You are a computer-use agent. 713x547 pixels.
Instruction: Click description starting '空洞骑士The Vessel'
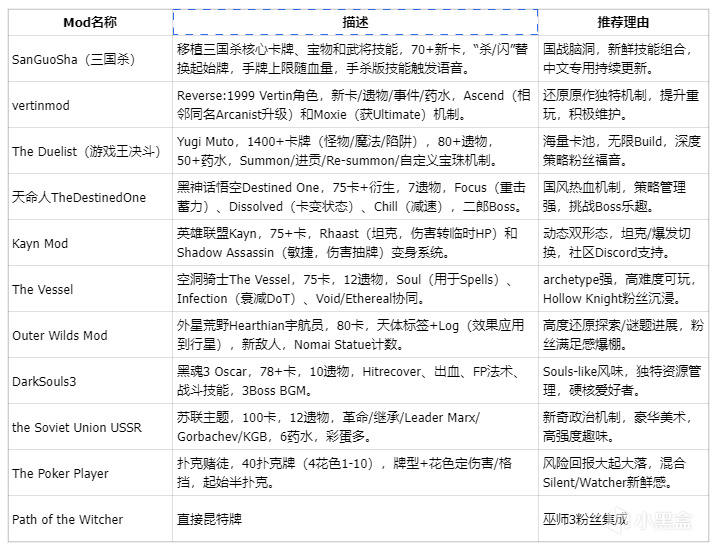click(x=355, y=289)
